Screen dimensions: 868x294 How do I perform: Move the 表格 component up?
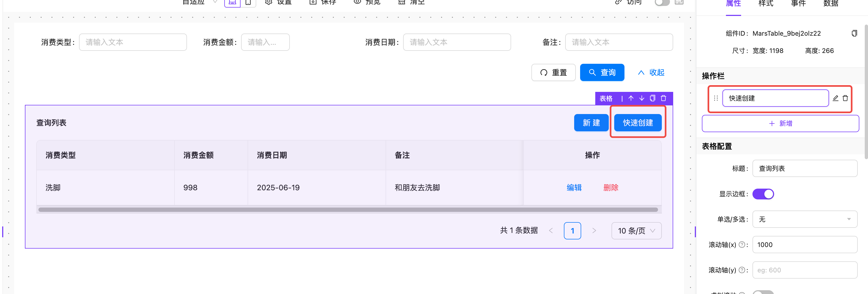point(631,98)
